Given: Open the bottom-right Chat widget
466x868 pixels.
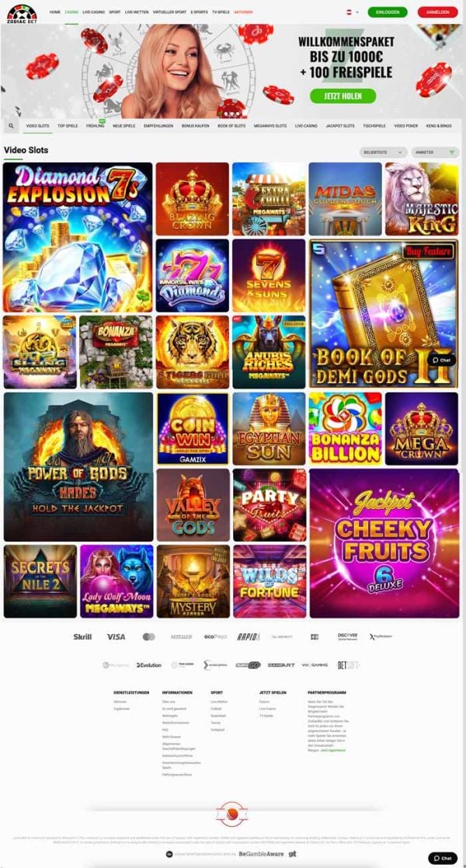Looking at the screenshot, I should tap(443, 858).
